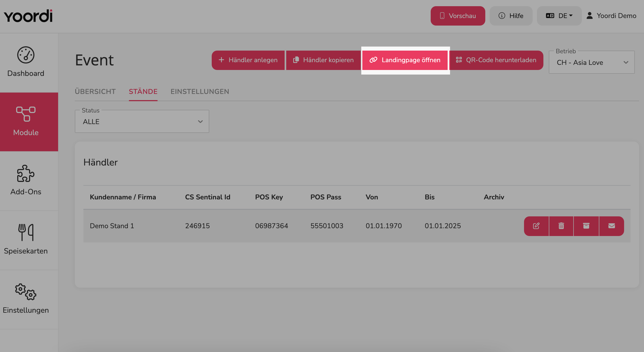Switch to the EINSTELLUNGEN tab
Screen dimensions: 644x352
[200, 91]
